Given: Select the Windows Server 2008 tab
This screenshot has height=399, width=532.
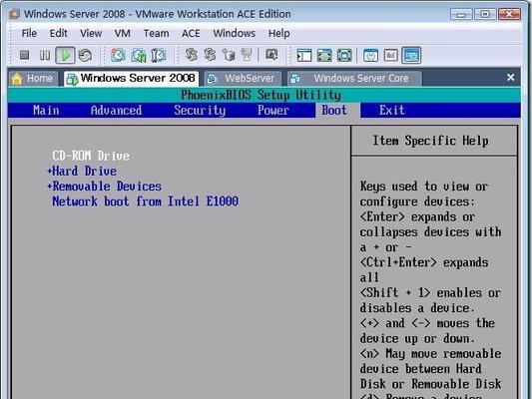Looking at the screenshot, I should (x=132, y=79).
